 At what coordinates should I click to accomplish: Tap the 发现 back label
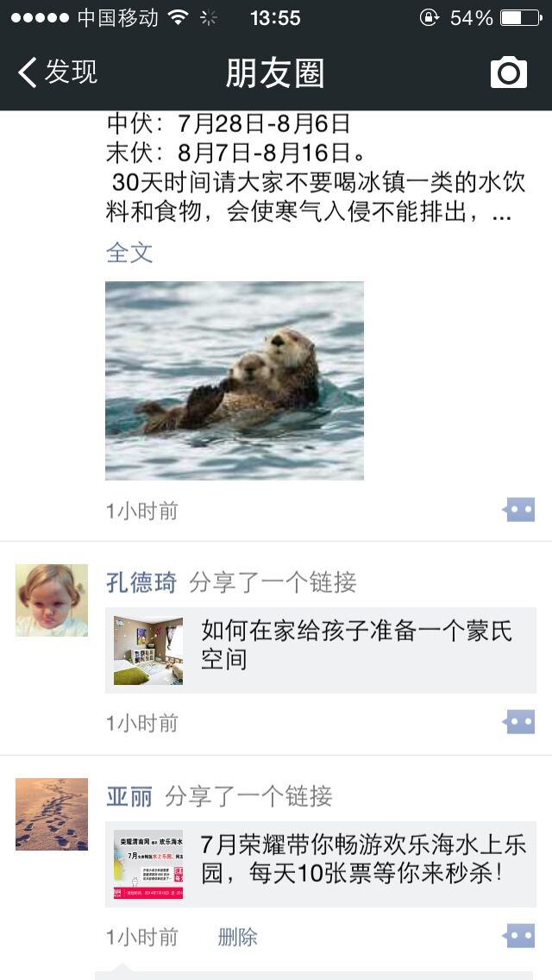tap(71, 72)
